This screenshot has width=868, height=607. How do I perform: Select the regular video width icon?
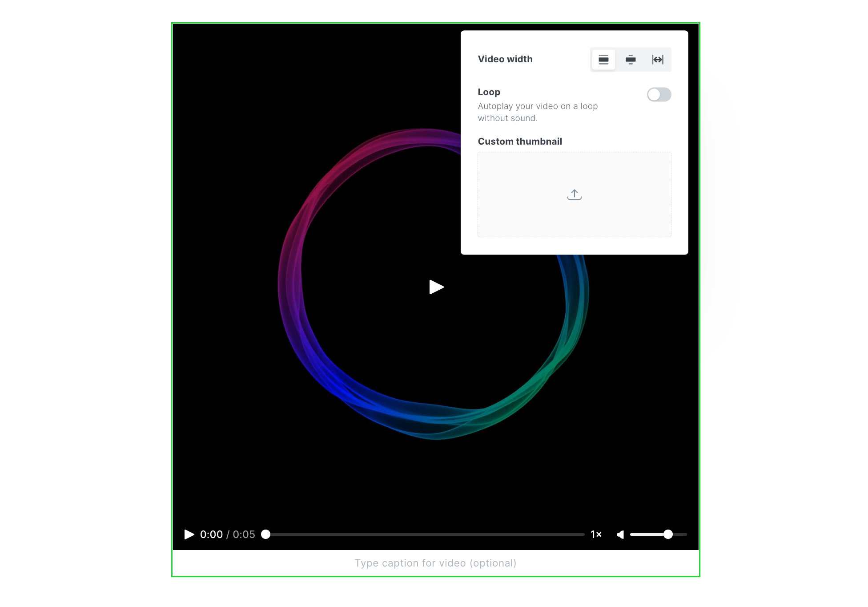(603, 60)
